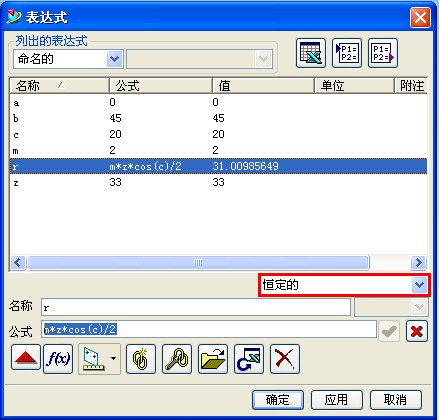Click the 附注 column header

tap(411, 86)
